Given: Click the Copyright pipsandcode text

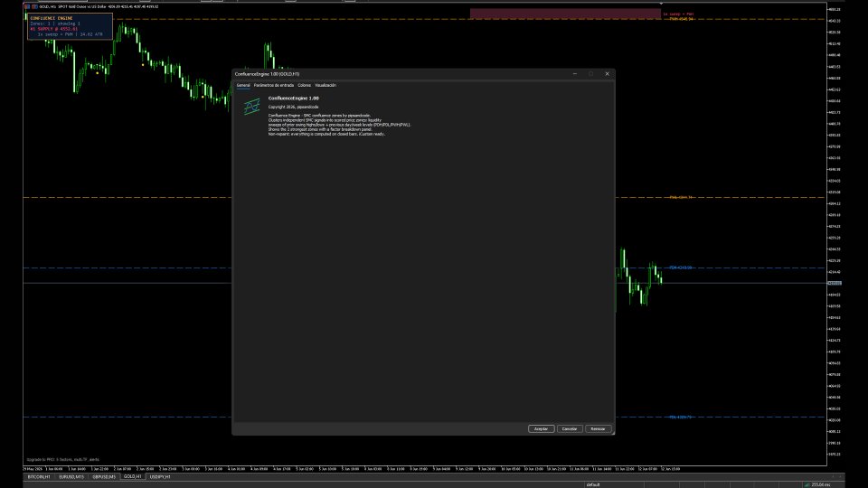Looking at the screenshot, I should tap(293, 107).
